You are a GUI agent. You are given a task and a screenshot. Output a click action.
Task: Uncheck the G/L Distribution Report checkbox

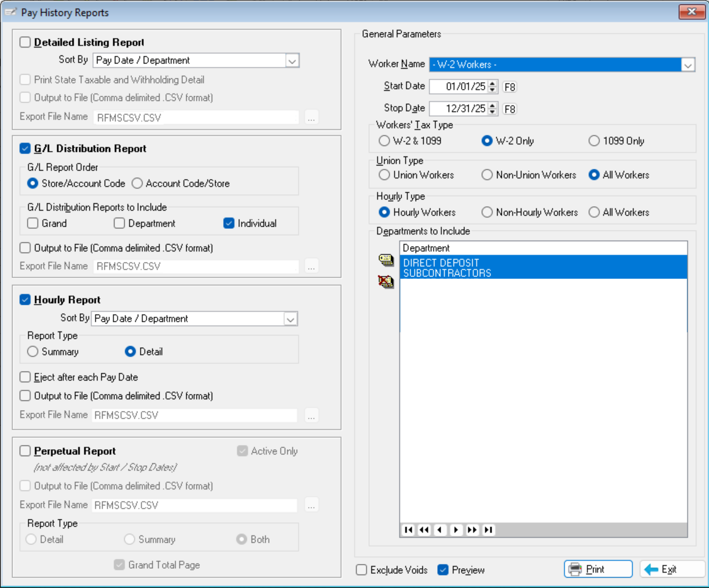pyautogui.click(x=25, y=148)
